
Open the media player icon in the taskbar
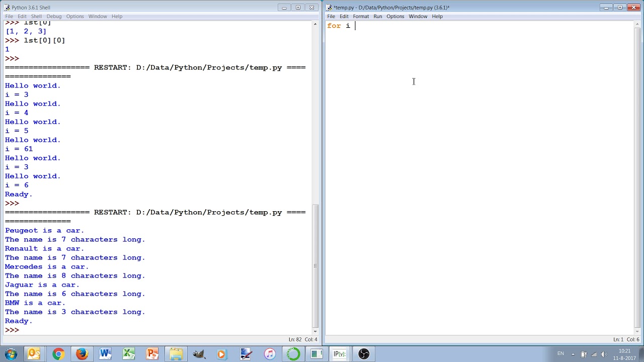tap(222, 354)
